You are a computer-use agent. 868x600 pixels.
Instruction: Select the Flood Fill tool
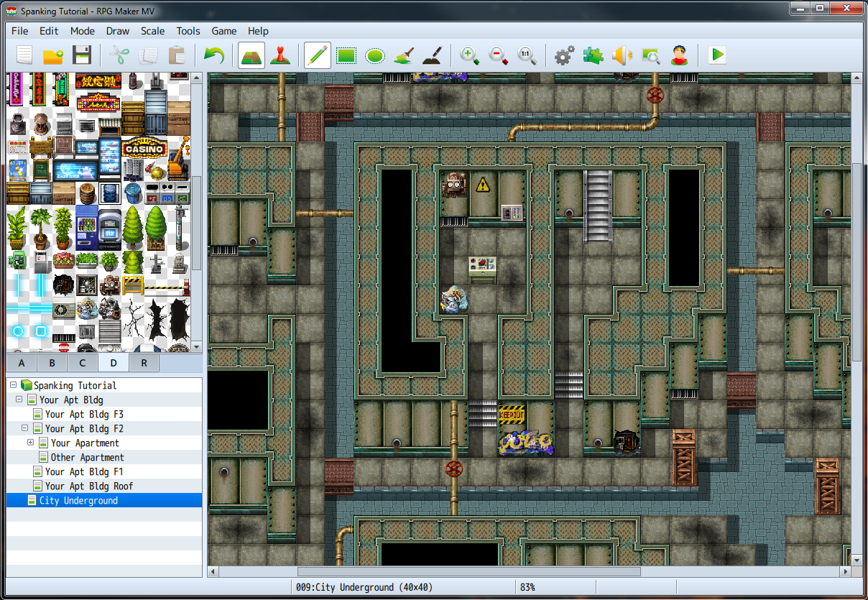[x=403, y=56]
